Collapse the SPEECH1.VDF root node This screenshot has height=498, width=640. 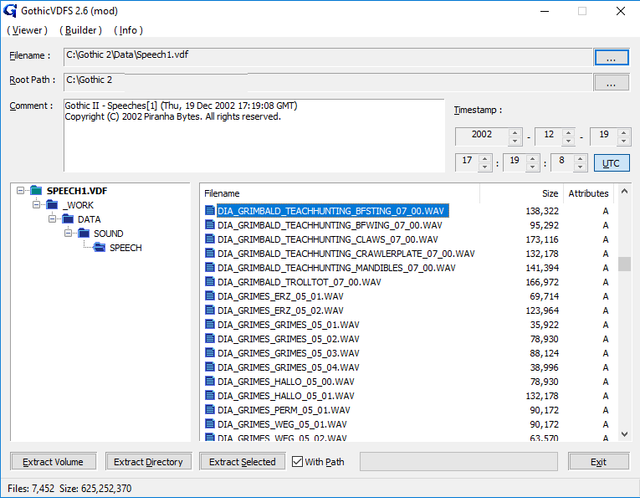20,191
